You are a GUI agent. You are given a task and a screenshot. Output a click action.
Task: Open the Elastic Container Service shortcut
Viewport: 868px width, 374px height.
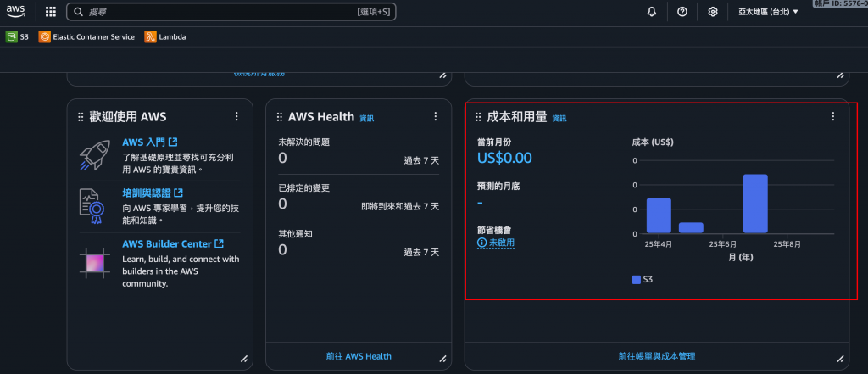point(87,37)
